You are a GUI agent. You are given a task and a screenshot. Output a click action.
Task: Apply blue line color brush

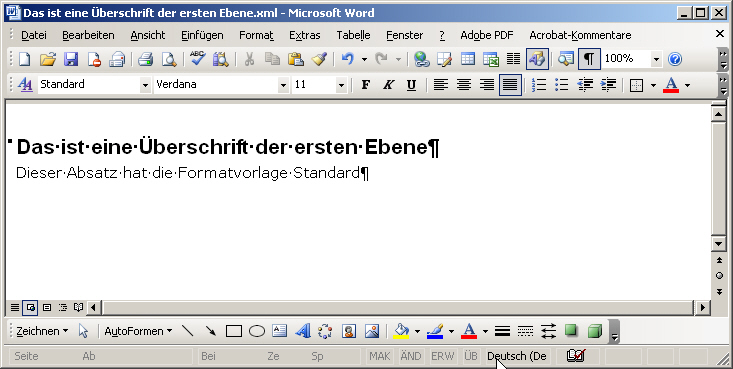[435, 331]
